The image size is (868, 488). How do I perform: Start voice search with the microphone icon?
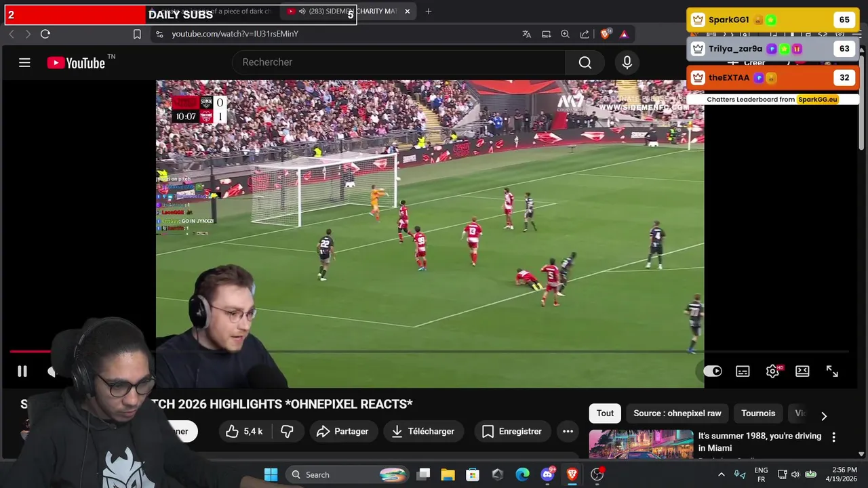(x=627, y=62)
